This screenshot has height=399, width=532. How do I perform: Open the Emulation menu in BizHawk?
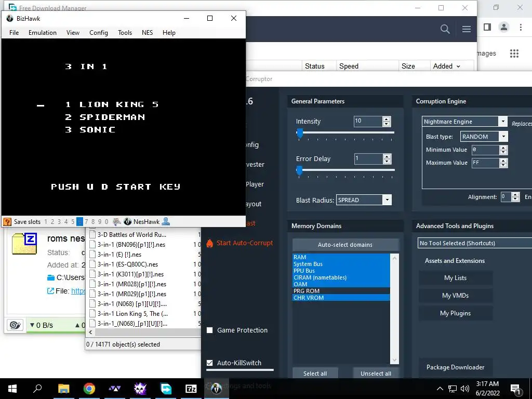(43, 33)
